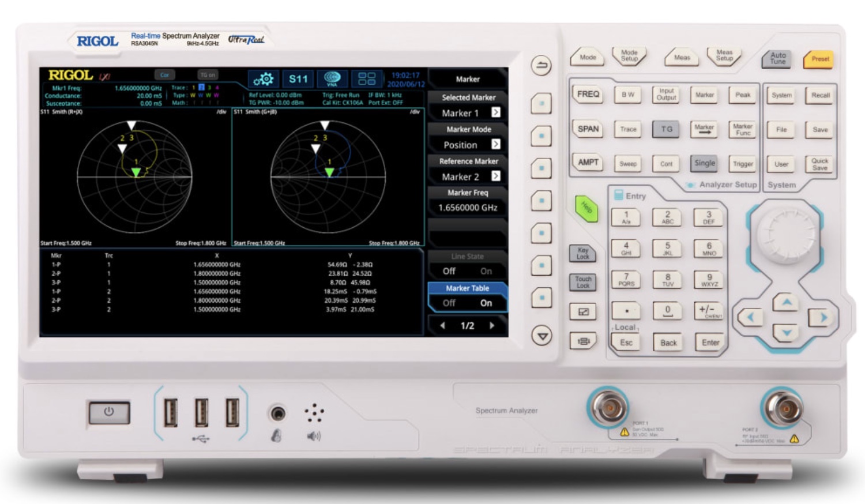The width and height of the screenshot is (865, 504).
Task: Click the screen-zoom key below Touch Lock
Action: coord(583,312)
